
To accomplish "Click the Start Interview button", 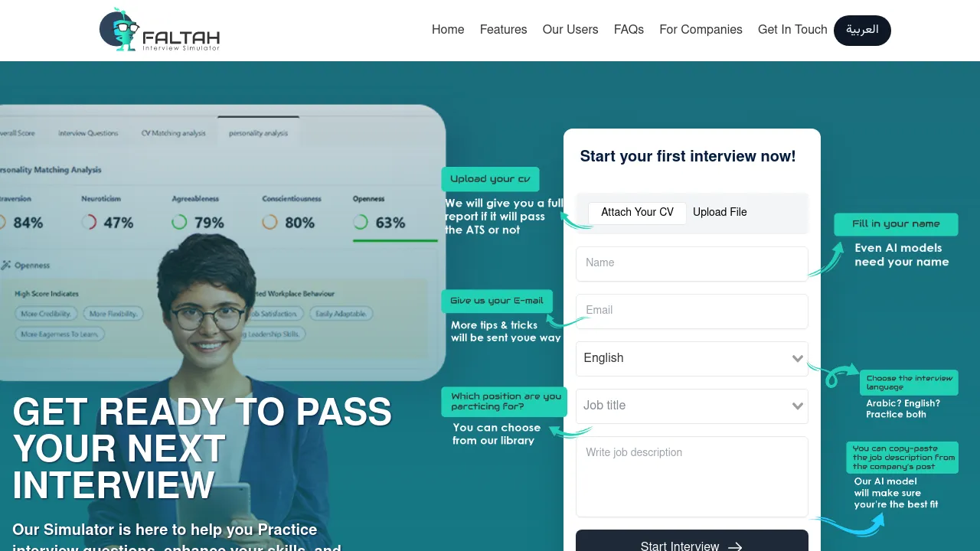I will (692, 541).
